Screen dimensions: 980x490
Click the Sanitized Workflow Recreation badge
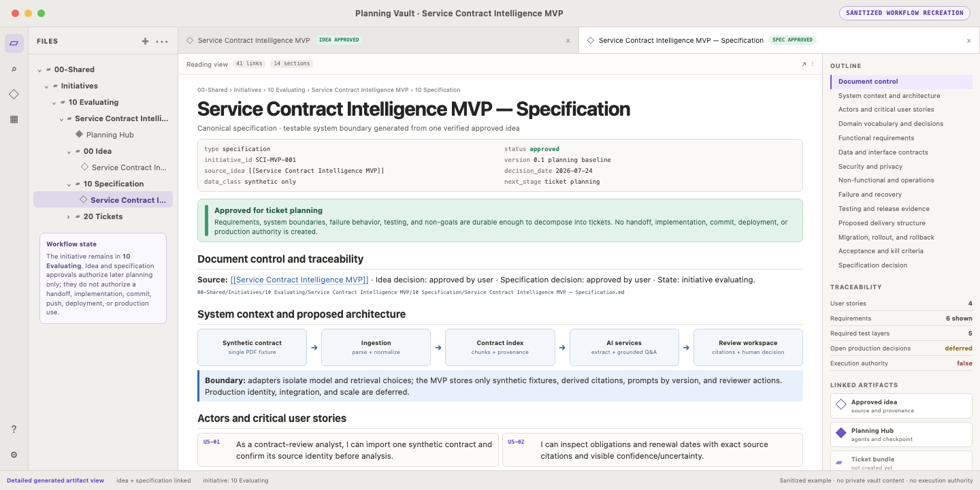point(904,13)
